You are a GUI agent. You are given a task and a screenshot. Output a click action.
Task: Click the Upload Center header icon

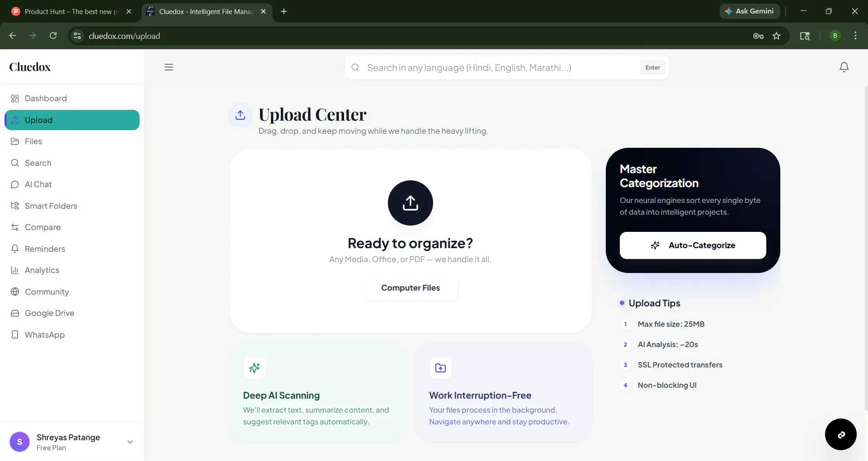click(241, 115)
